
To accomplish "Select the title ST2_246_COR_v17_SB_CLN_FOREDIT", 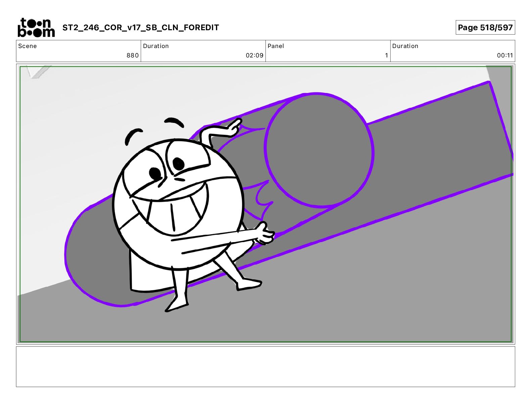I will coord(141,28).
